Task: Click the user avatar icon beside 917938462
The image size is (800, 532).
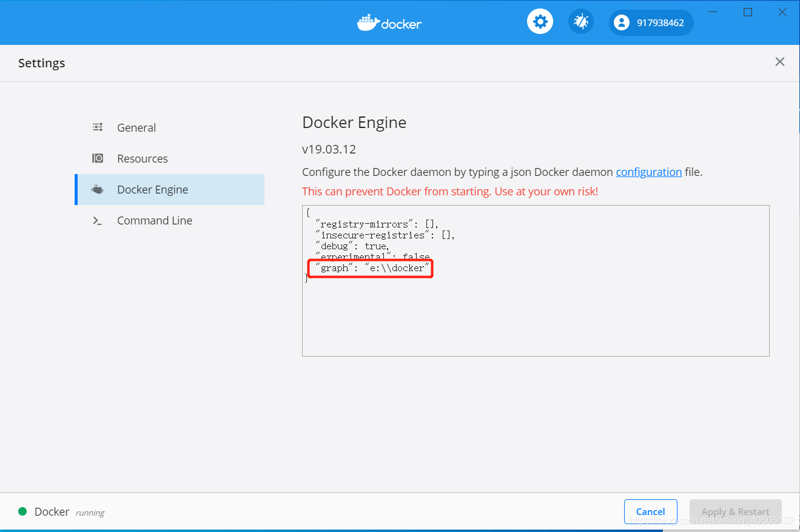Action: click(621, 23)
